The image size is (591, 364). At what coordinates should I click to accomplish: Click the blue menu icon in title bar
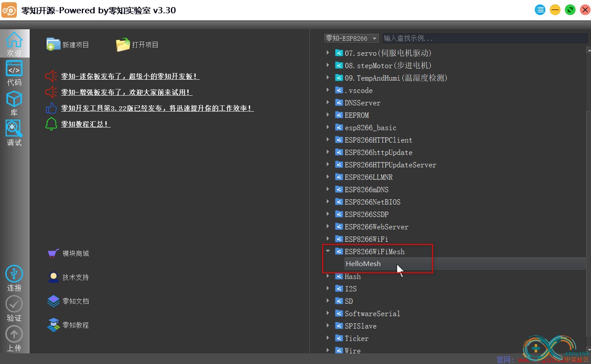[x=540, y=10]
